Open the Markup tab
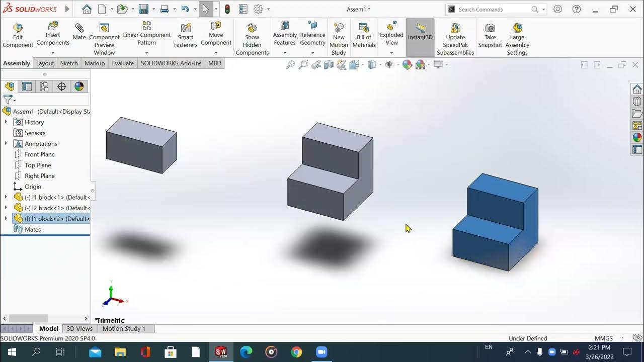Screen dimensions: 644x362 95,63
